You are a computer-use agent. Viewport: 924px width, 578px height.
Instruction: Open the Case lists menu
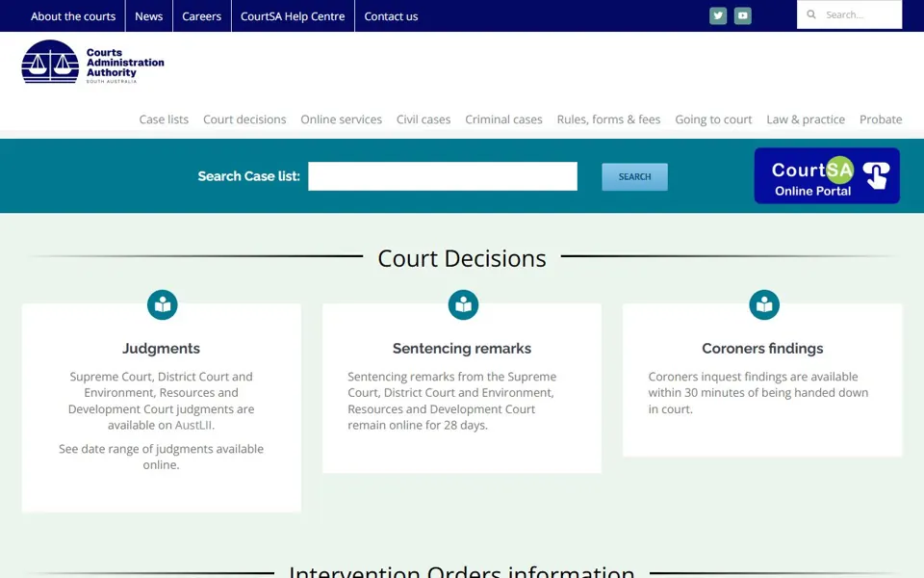tap(164, 119)
